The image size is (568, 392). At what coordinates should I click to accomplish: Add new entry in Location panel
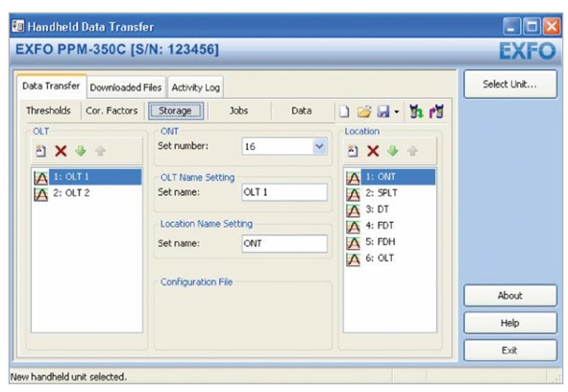353,151
